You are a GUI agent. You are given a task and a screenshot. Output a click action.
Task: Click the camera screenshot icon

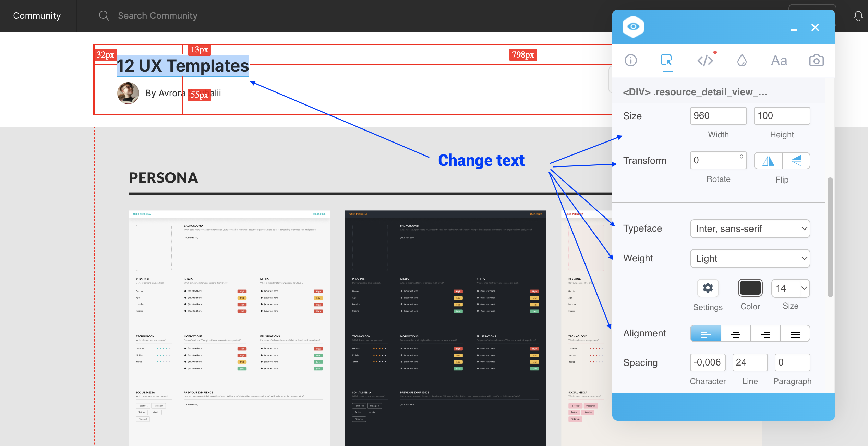pyautogui.click(x=816, y=61)
